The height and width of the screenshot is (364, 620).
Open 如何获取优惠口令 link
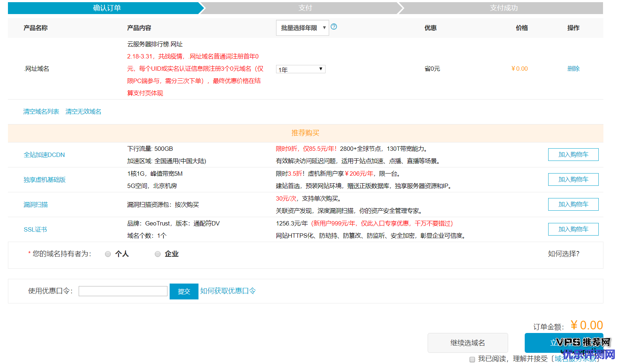coord(228,291)
